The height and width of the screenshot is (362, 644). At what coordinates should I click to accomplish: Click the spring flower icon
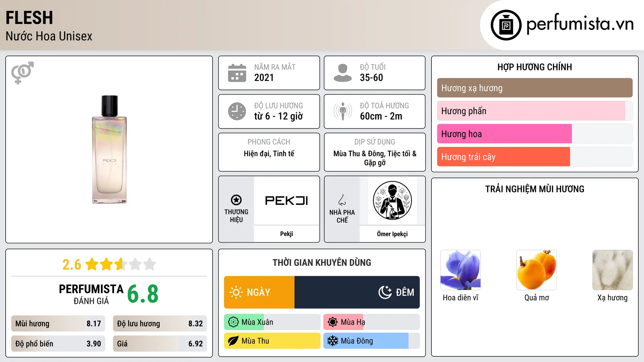click(x=233, y=322)
